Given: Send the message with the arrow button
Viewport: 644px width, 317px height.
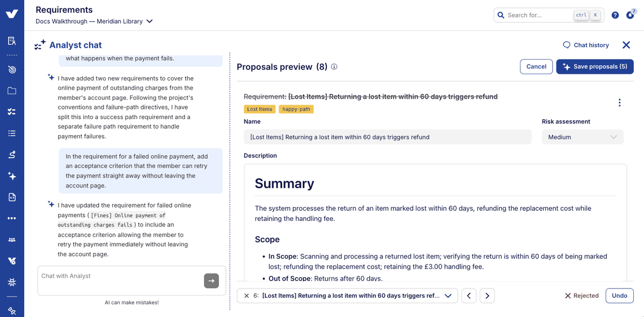Looking at the screenshot, I should pos(211,281).
